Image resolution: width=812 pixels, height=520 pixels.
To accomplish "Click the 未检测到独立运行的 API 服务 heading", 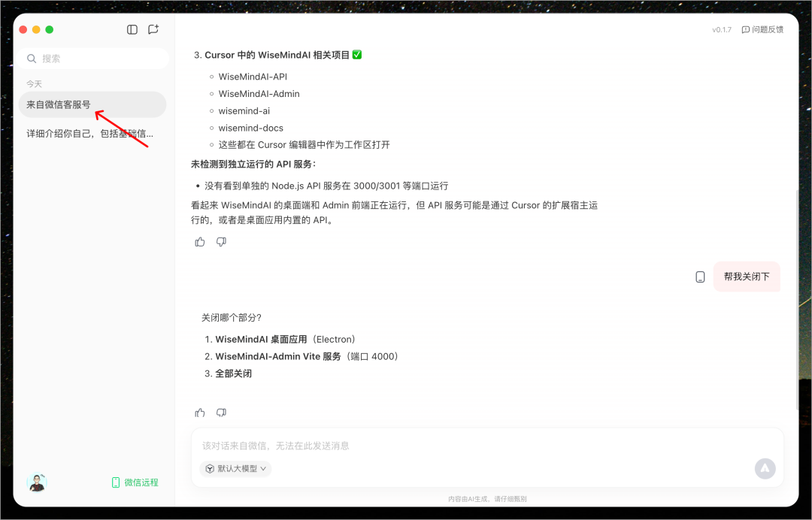I will (253, 164).
